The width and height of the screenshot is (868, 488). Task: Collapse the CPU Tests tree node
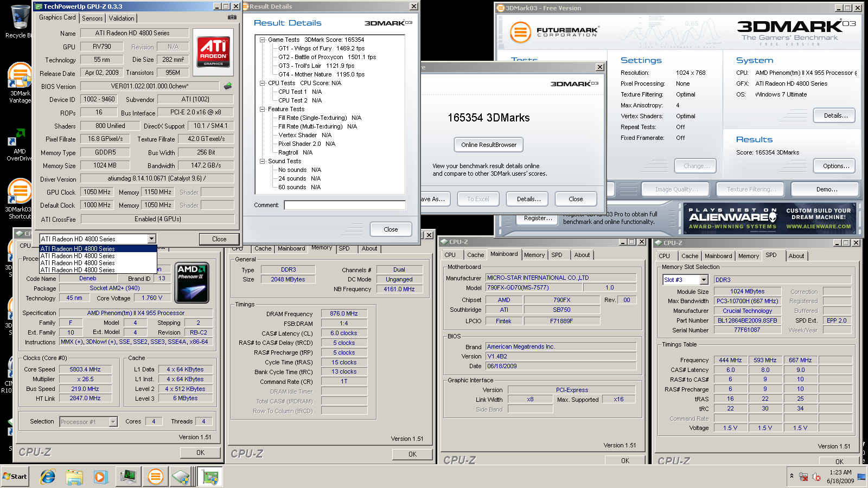pyautogui.click(x=262, y=83)
